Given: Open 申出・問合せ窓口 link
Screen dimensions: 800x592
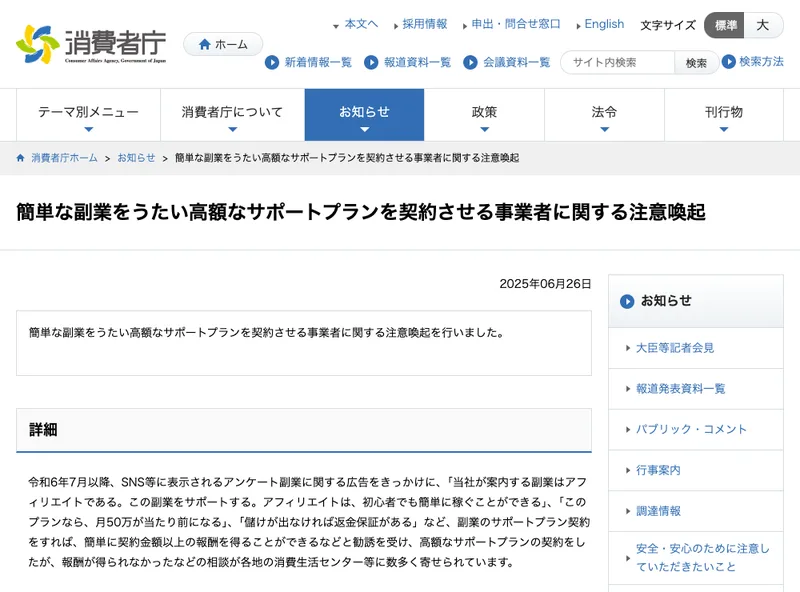Looking at the screenshot, I should coord(516,24).
